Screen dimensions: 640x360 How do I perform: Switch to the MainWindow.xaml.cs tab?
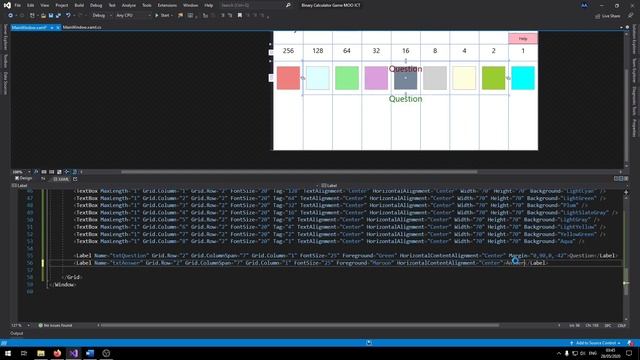tap(82, 27)
